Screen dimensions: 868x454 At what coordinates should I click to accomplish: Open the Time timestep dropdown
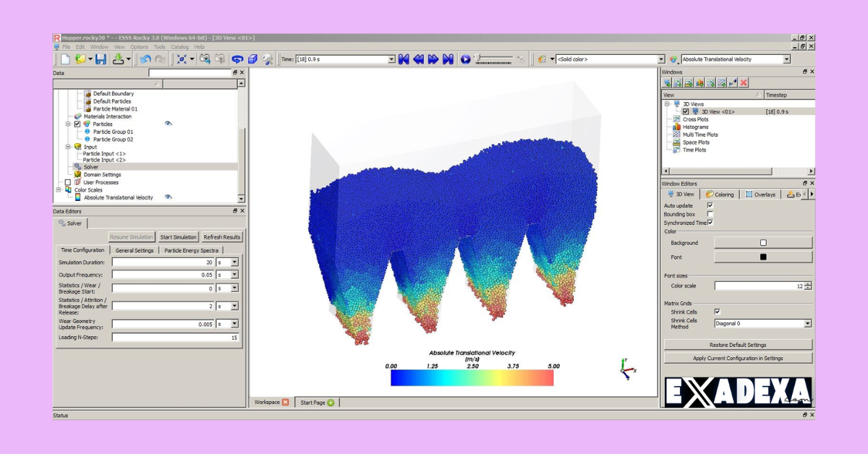click(x=391, y=59)
